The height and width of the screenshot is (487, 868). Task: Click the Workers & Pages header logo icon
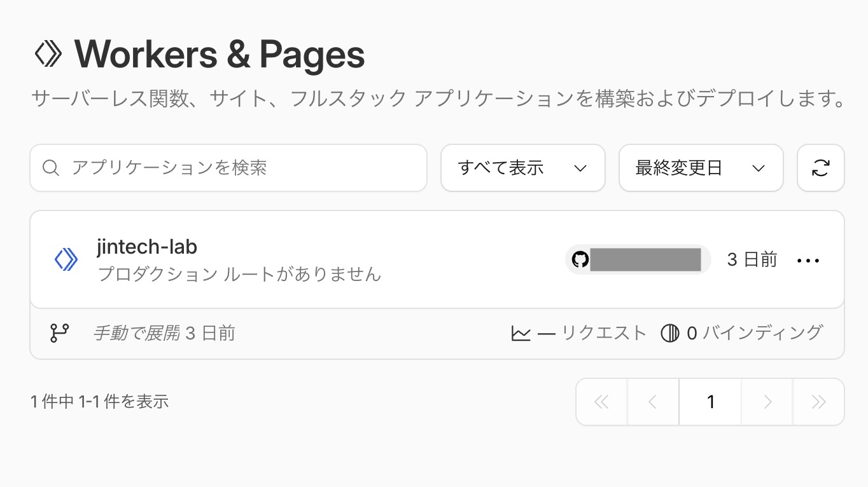click(48, 55)
